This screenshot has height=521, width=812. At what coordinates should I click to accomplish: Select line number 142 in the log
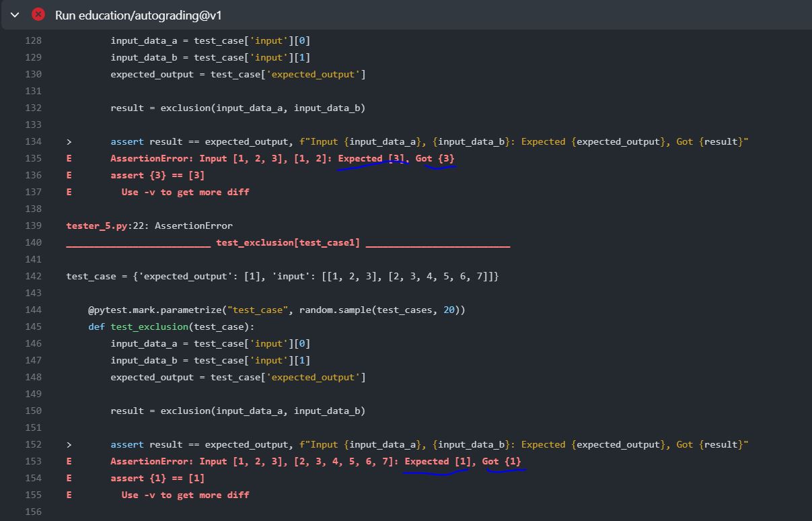point(34,276)
